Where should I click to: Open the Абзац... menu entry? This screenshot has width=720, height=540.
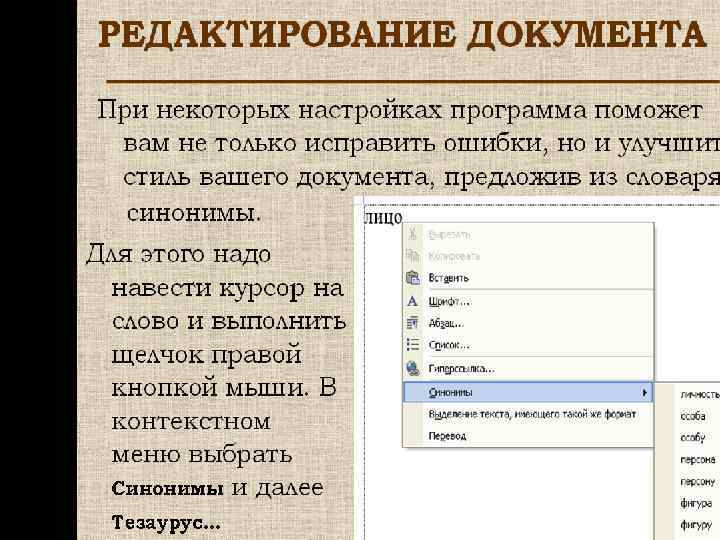coord(528,323)
